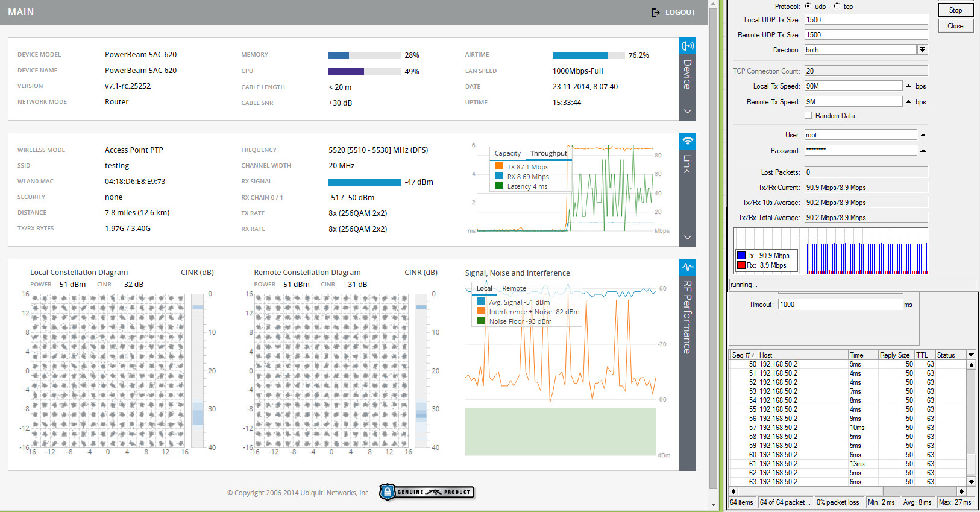Image resolution: width=980 pixels, height=512 pixels.
Task: Enable the Random Data checkbox
Action: (808, 116)
